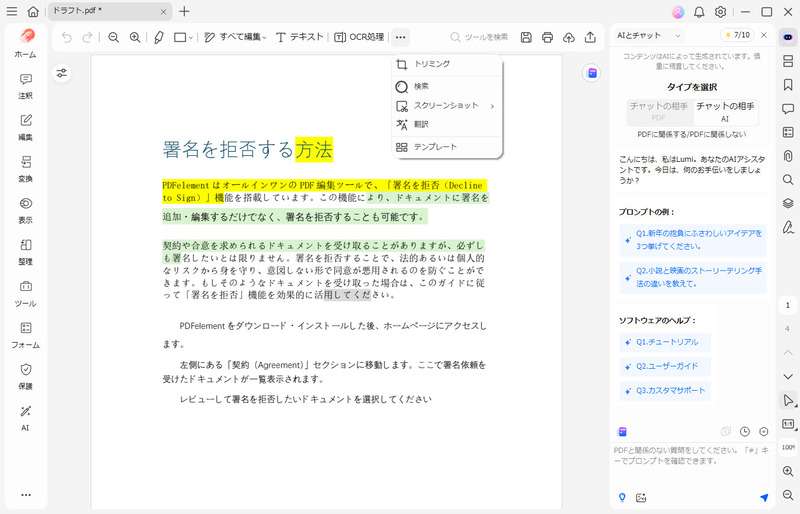Click the Q3.カスタマサポート help link
This screenshot has height=514, width=800.
click(x=668, y=390)
